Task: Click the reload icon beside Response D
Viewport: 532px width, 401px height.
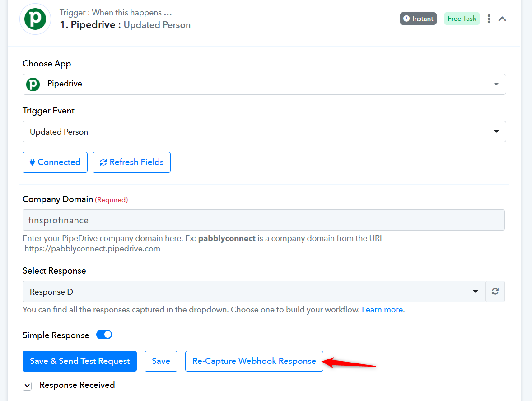Action: point(495,291)
